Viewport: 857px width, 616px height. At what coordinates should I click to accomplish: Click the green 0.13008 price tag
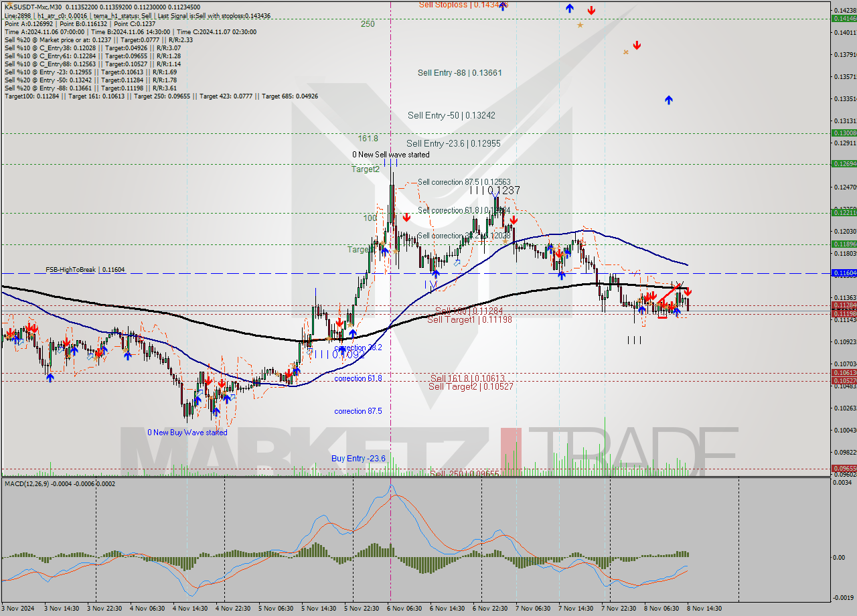click(844, 133)
